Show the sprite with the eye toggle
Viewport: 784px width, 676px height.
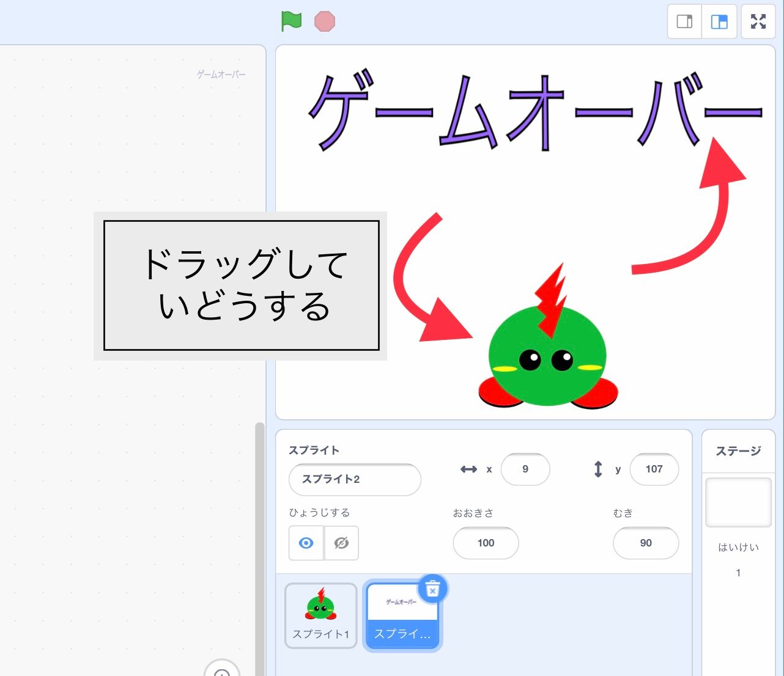point(306,543)
